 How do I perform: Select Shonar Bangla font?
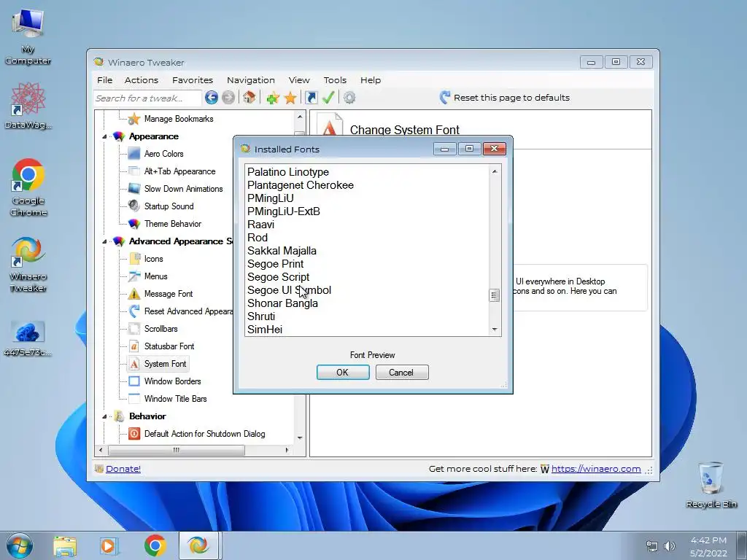point(282,303)
